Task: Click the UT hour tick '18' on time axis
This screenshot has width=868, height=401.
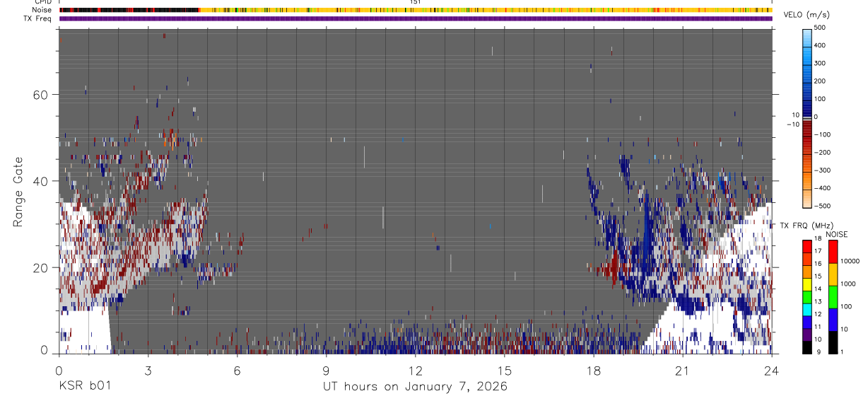Action: tap(594, 370)
